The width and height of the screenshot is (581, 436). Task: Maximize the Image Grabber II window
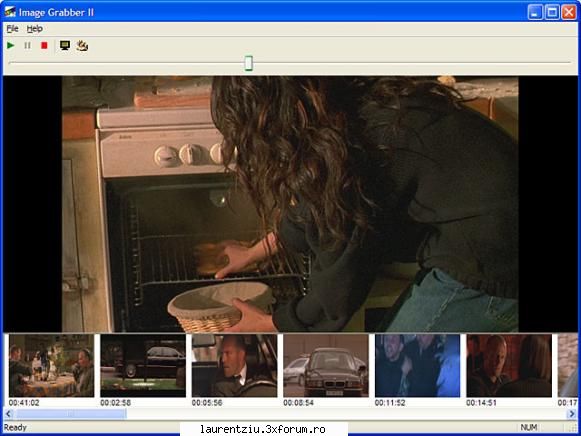point(552,12)
